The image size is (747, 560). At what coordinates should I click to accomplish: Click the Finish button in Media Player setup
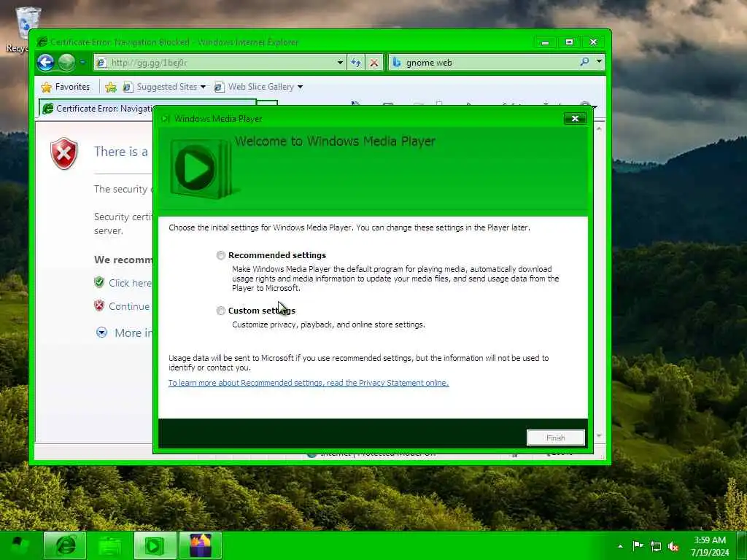coord(555,437)
